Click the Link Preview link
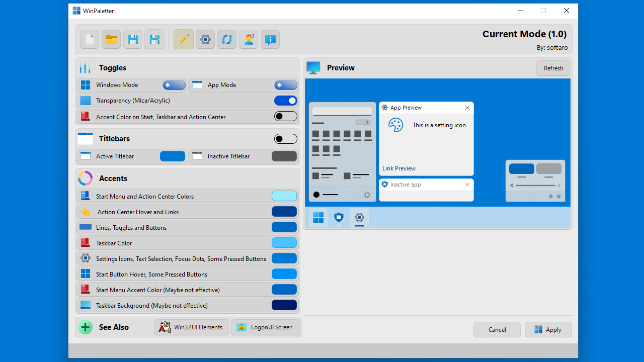This screenshot has width=644, height=362. [399, 168]
